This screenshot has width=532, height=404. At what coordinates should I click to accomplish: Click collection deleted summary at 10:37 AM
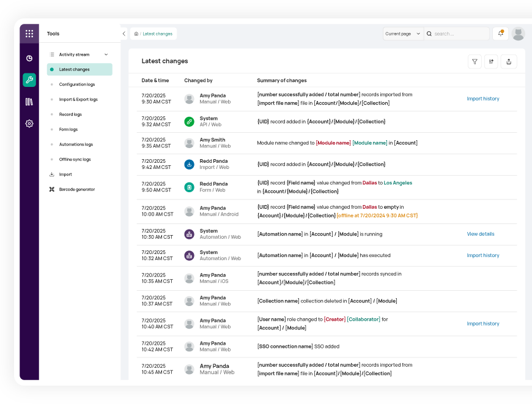[x=327, y=301]
